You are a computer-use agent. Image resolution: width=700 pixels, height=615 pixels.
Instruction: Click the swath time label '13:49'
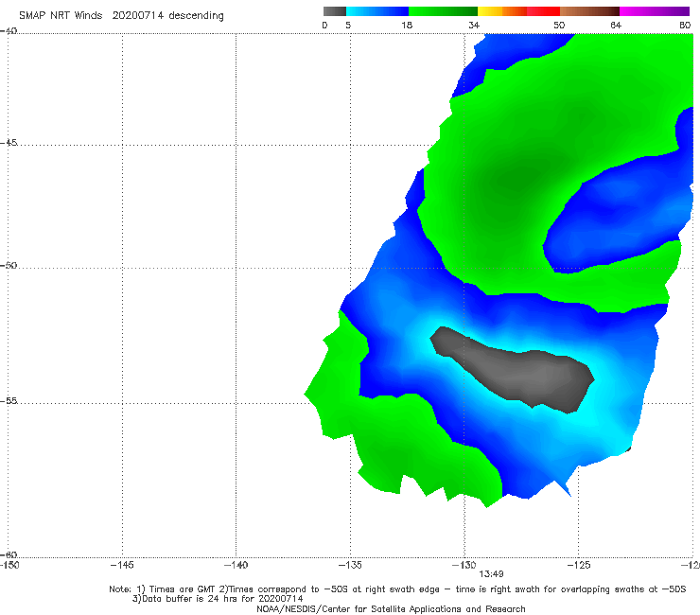[491, 574]
